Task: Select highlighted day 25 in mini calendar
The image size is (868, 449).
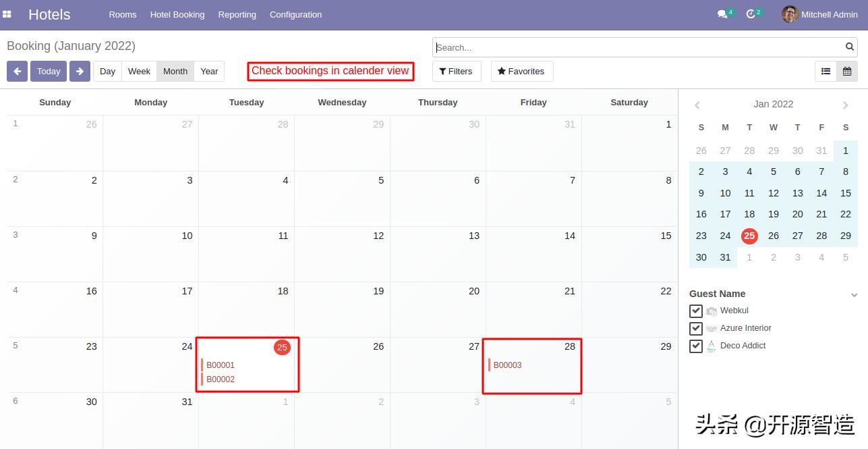Action: click(x=749, y=236)
